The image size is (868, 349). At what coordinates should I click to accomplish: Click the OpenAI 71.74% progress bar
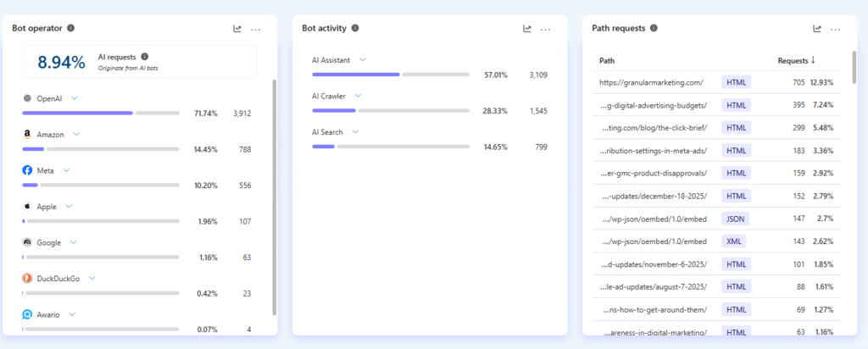click(x=100, y=113)
